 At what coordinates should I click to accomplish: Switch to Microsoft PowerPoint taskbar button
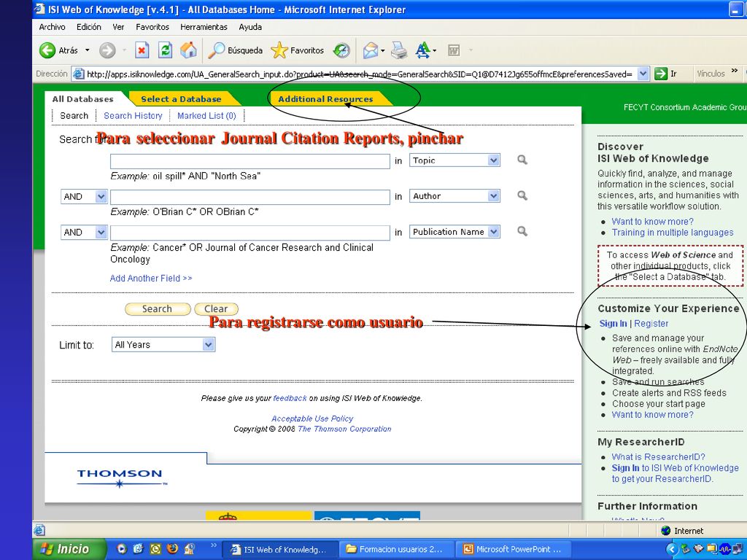(x=514, y=550)
